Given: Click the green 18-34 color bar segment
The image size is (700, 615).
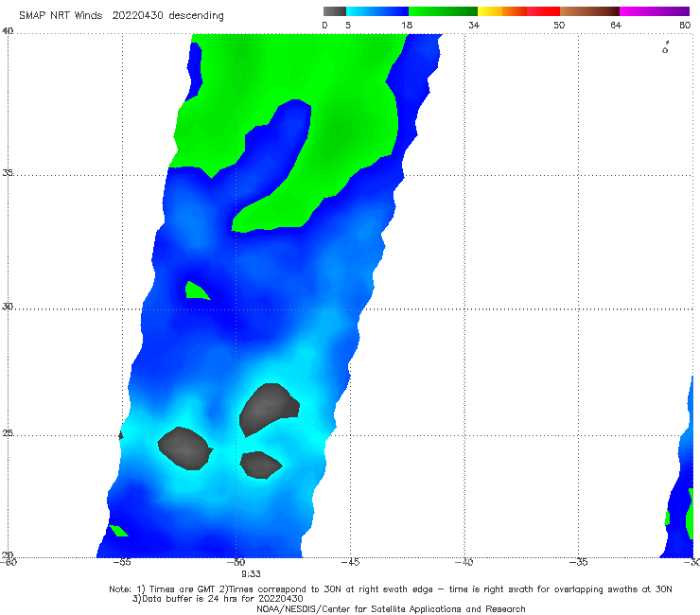Looking at the screenshot, I should pos(443,11).
